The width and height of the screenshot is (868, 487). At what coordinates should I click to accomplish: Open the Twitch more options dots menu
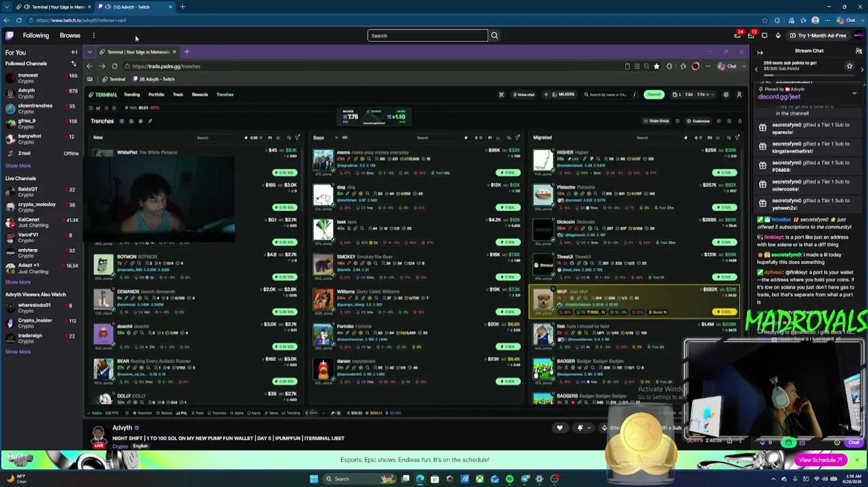[93, 35]
